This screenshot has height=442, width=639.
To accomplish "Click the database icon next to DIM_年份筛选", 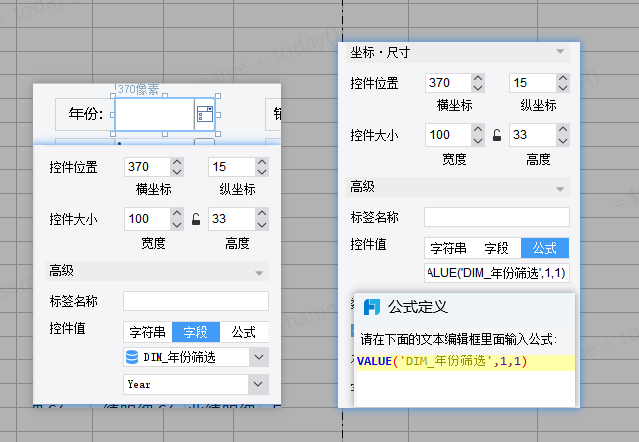I will 132,357.
